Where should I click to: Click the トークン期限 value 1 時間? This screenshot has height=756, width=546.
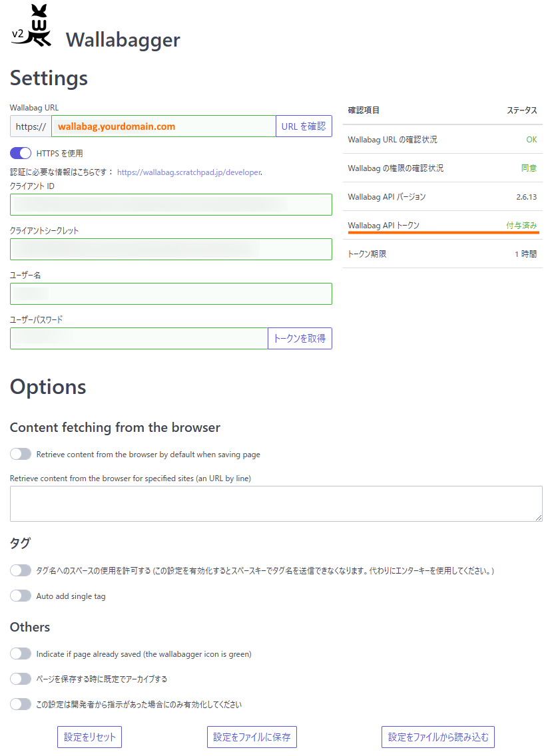point(526,254)
